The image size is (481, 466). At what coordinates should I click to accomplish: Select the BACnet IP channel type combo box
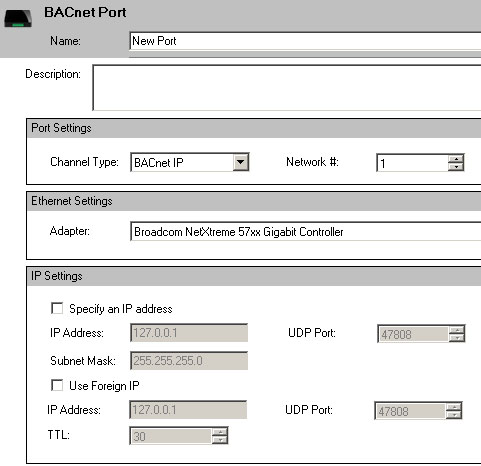pos(190,162)
